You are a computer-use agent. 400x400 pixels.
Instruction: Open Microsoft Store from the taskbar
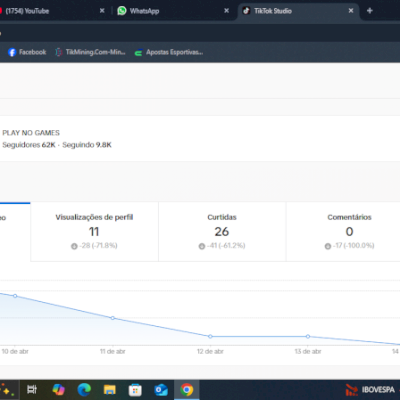pos(135,389)
